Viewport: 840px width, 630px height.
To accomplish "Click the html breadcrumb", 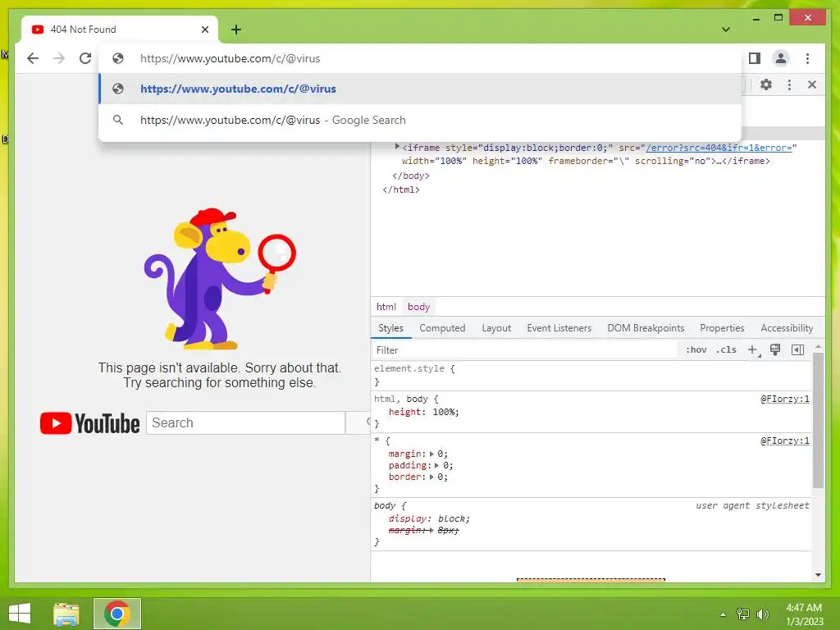I will pyautogui.click(x=386, y=307).
